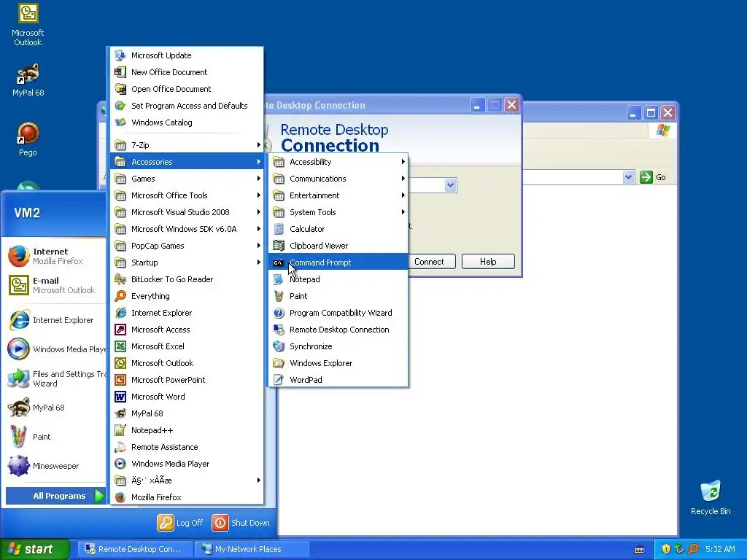Click the Log Off button
This screenshot has width=747, height=560.
tap(180, 522)
